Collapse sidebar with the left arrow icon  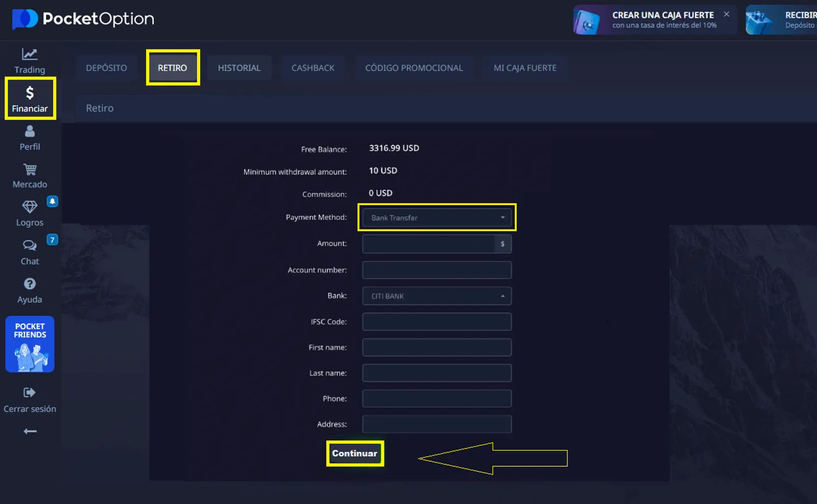point(30,432)
